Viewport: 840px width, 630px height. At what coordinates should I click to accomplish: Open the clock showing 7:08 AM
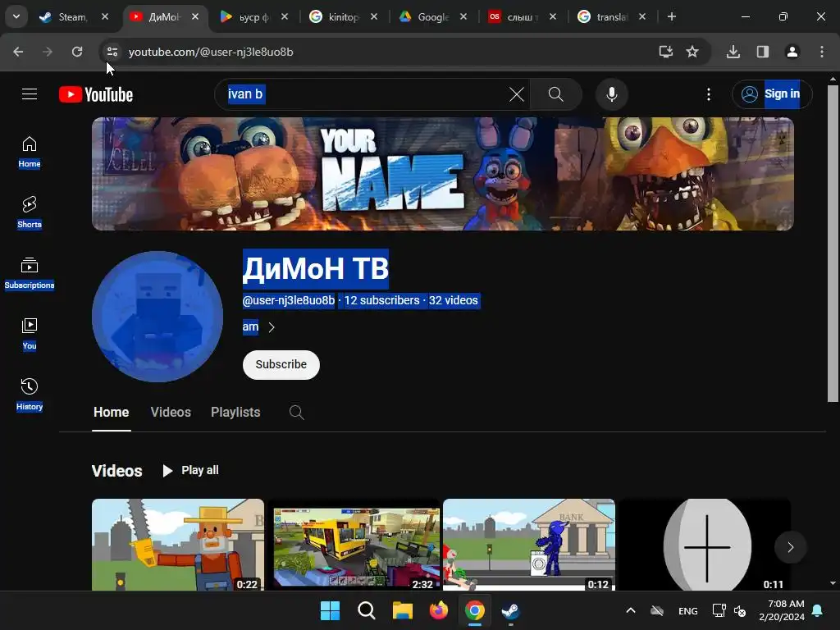(x=782, y=610)
